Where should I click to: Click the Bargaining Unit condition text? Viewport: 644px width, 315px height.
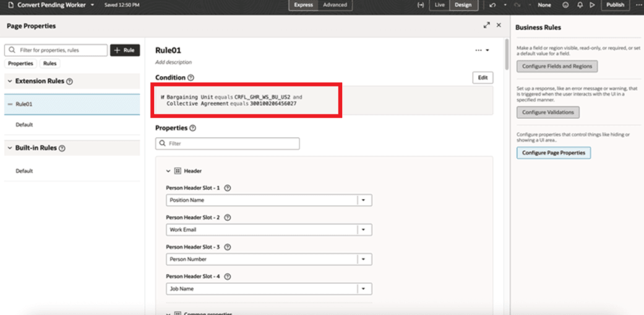[190, 97]
